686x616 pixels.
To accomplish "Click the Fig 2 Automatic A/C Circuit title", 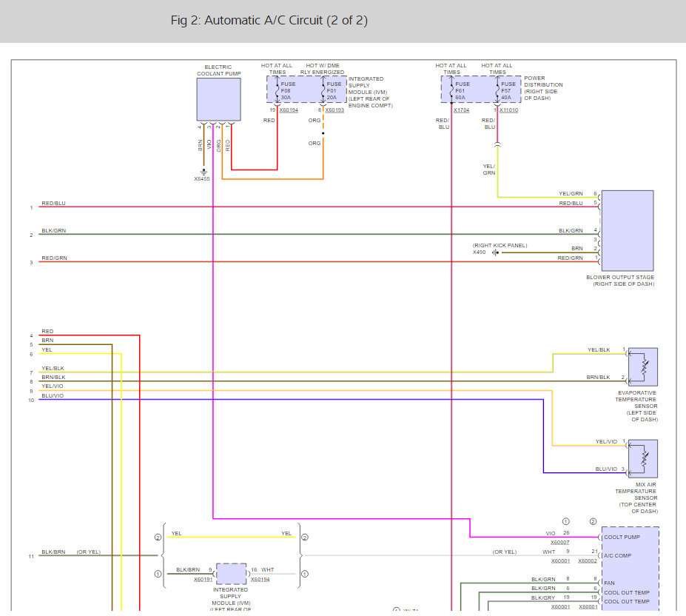I will (x=269, y=21).
